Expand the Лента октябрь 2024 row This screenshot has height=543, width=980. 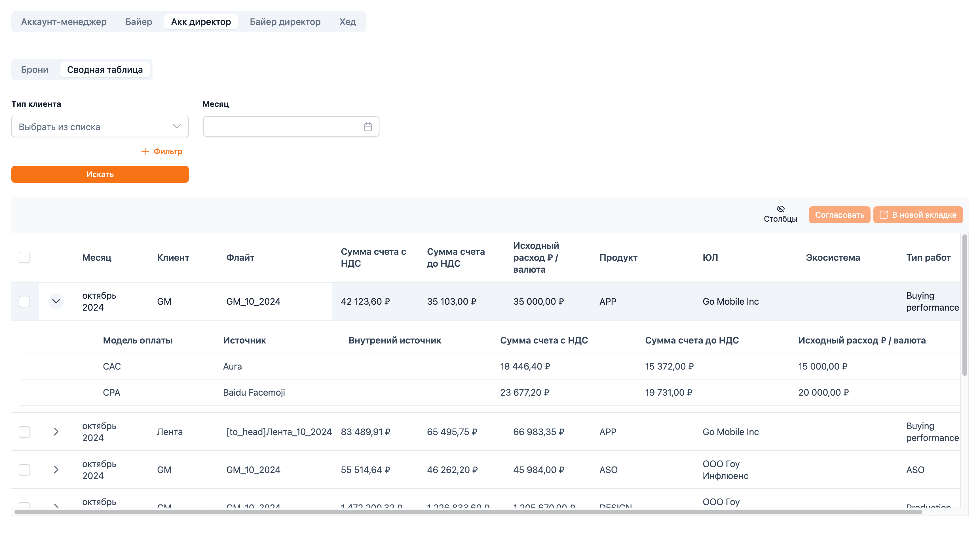[x=56, y=432]
